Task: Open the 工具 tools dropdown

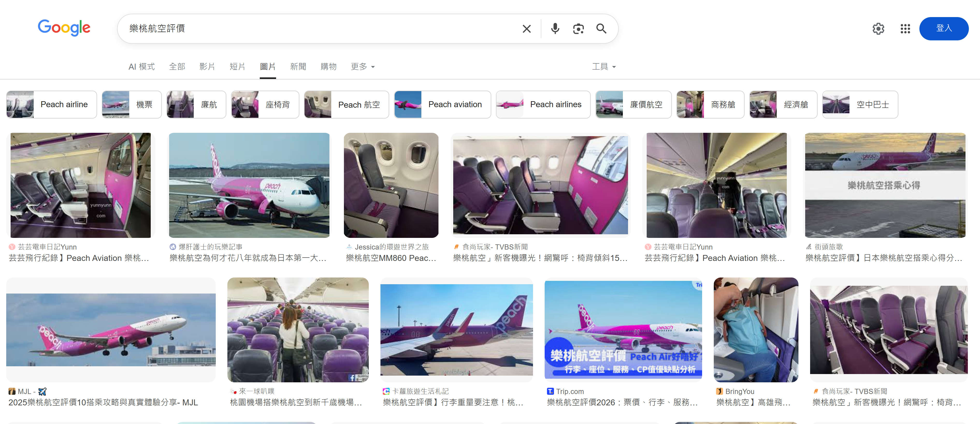Action: (x=603, y=67)
